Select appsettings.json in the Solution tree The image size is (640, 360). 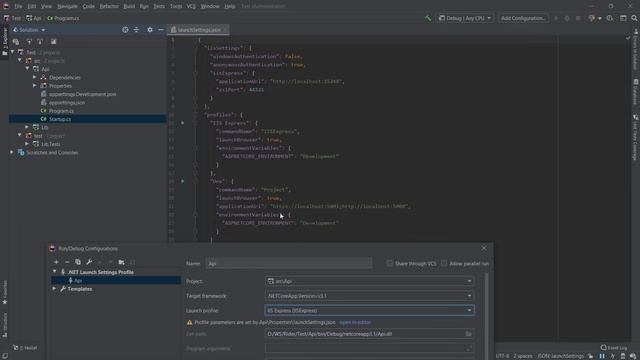tap(67, 102)
